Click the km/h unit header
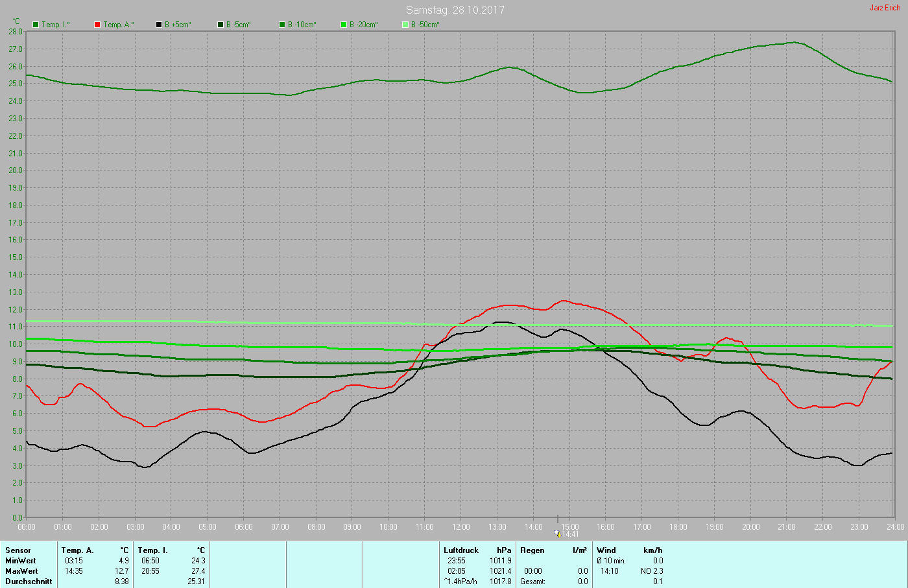 [x=653, y=550]
